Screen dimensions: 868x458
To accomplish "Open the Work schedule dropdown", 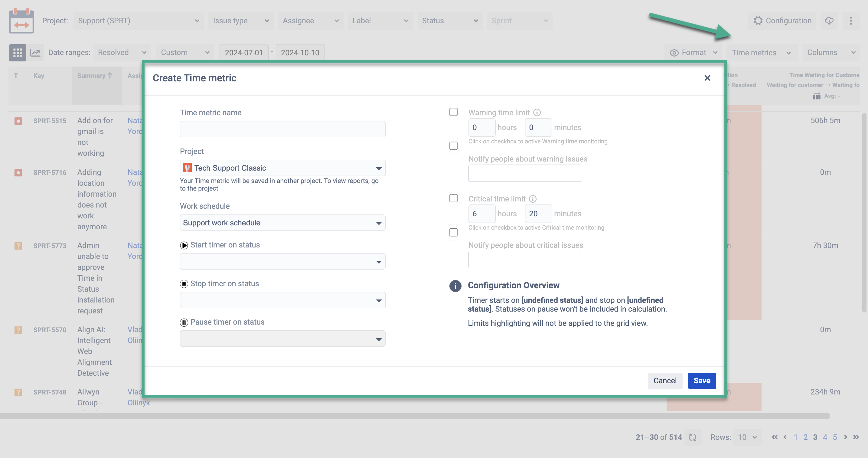I will click(x=282, y=223).
